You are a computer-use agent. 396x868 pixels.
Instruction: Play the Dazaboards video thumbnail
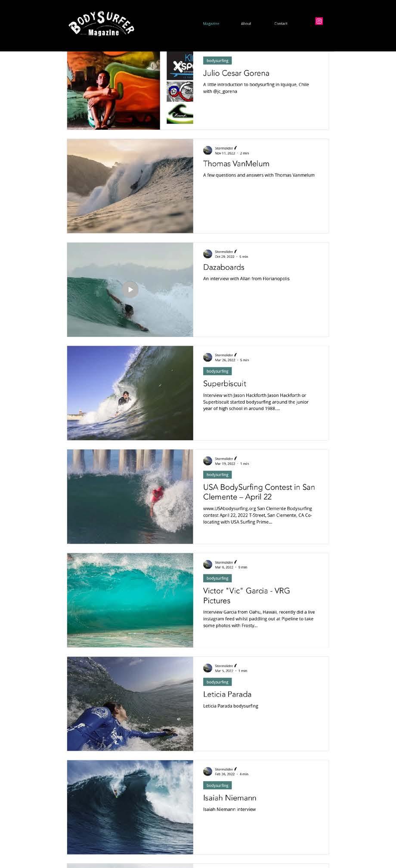pos(130,289)
